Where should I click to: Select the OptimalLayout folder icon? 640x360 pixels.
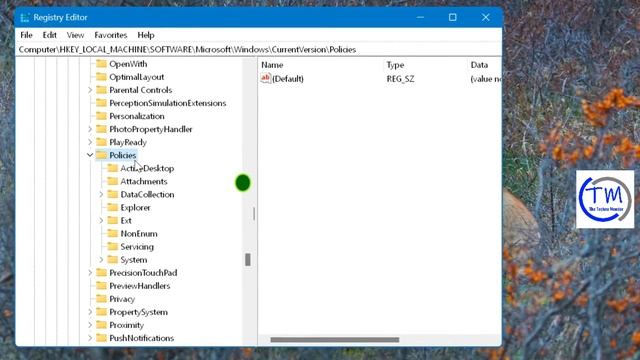point(101,77)
